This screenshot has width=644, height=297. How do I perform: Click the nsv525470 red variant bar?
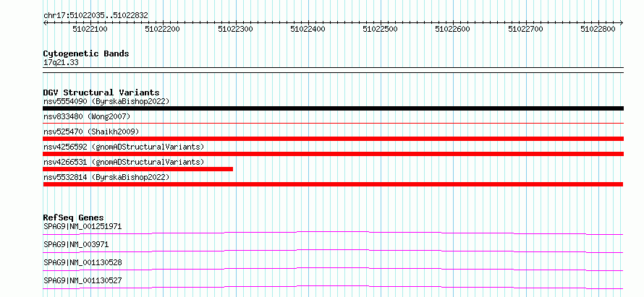click(x=333, y=139)
